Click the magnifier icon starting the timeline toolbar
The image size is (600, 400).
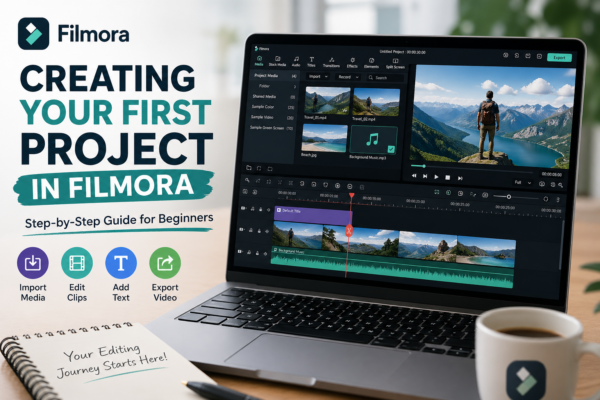(x=248, y=180)
